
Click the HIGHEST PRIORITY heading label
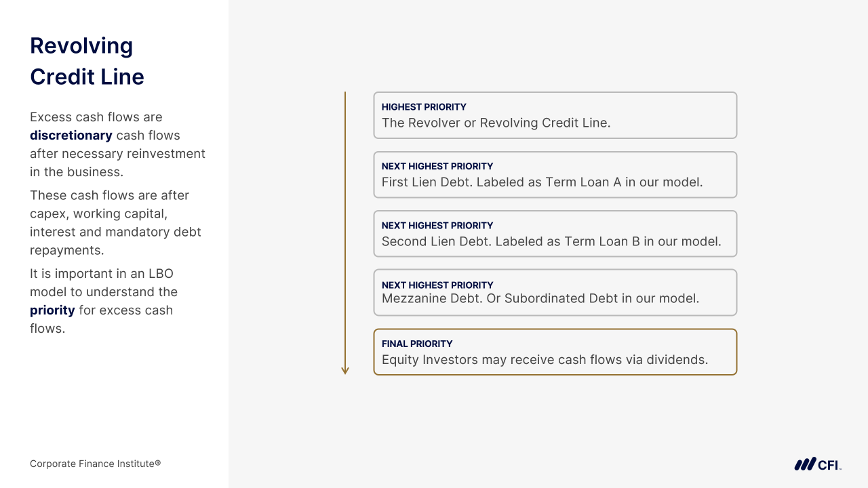coord(424,107)
